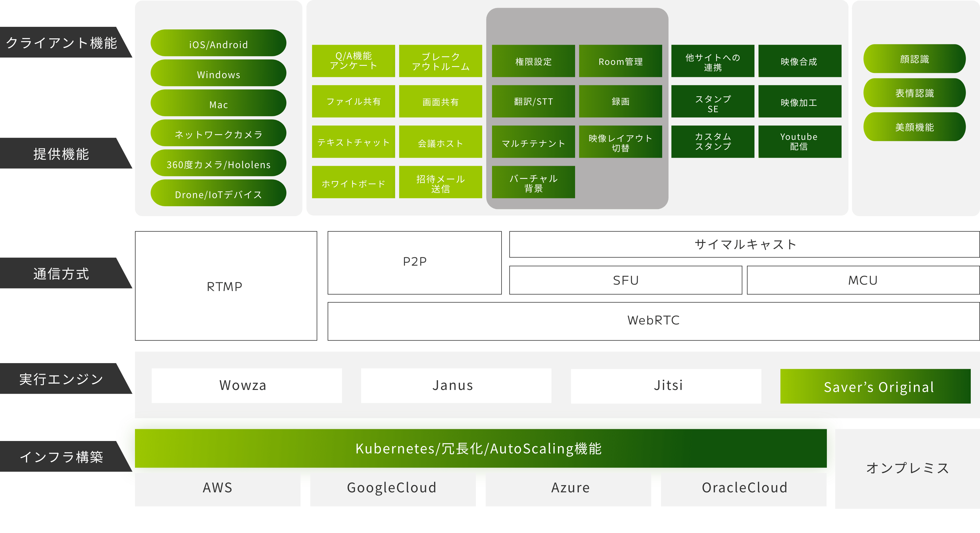Click the 表情認識 pill

click(914, 93)
